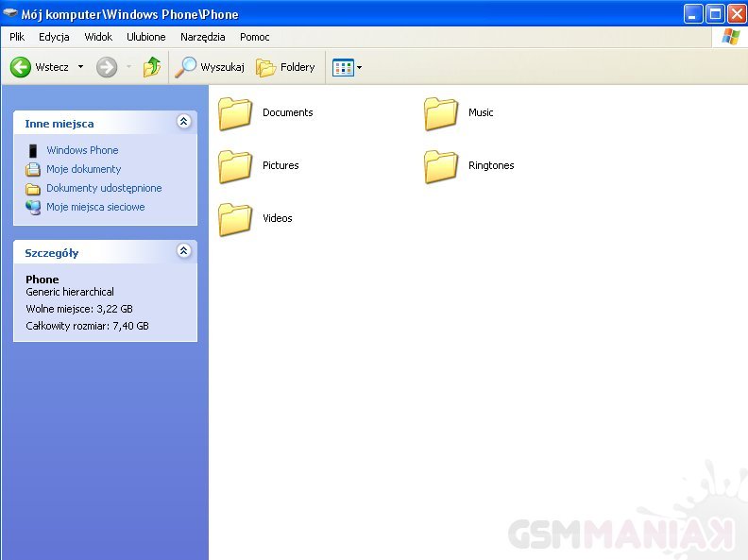Open the Music folder icon

(x=440, y=113)
